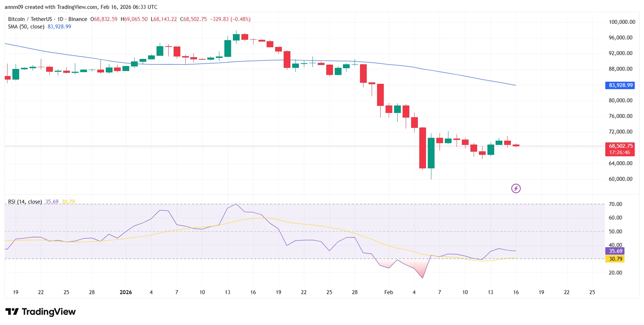Screen dimensions: 644x325
Task: Select the main price chart pane
Action: pyautogui.click(x=249, y=107)
